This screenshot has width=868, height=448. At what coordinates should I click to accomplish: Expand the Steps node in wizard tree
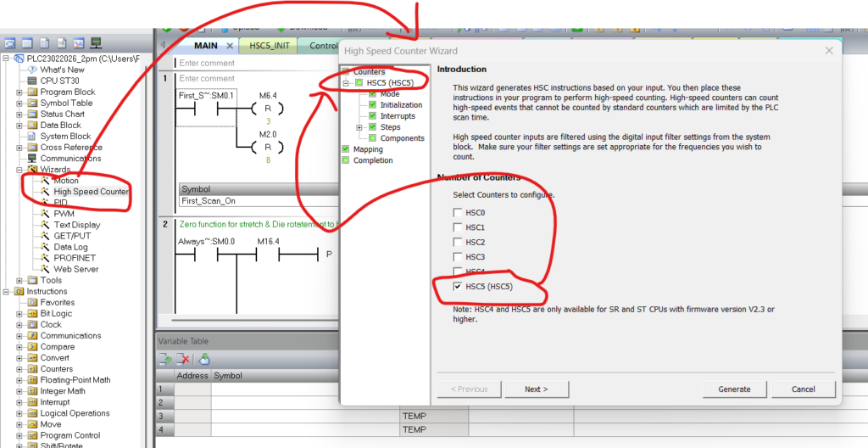tap(360, 127)
